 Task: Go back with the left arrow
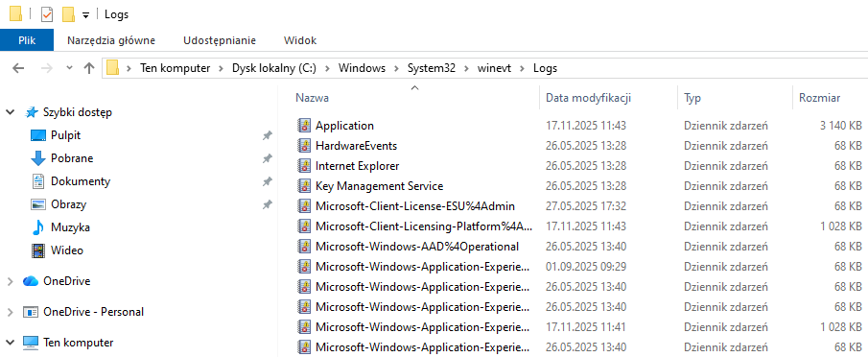tap(18, 68)
